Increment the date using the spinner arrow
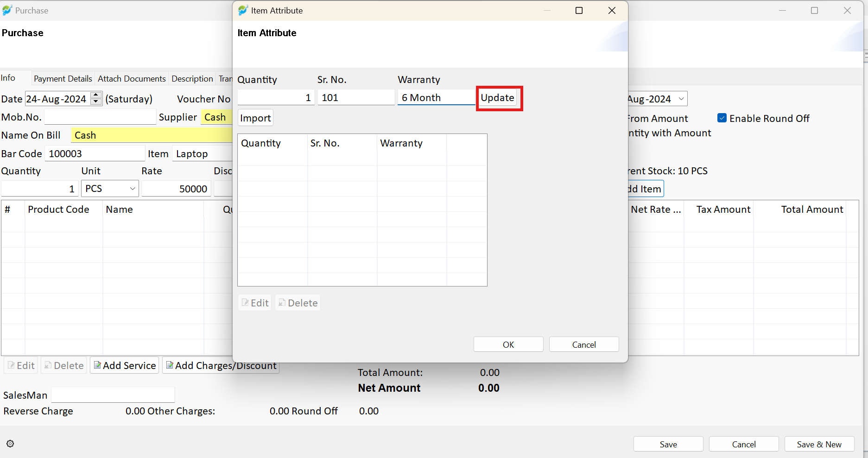This screenshot has height=458, width=868. tap(96, 95)
